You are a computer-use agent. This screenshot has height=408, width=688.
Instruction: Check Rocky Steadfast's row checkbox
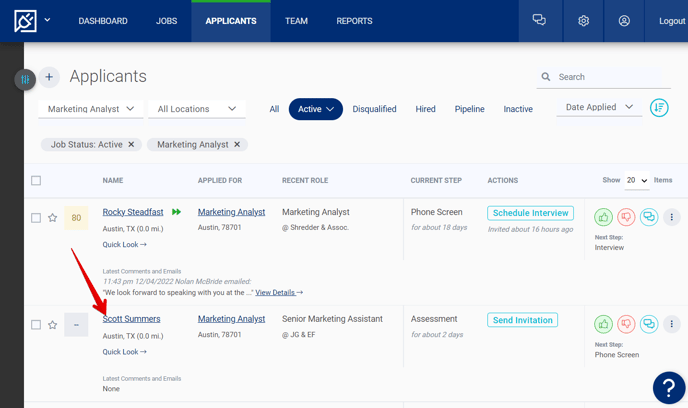coord(36,218)
